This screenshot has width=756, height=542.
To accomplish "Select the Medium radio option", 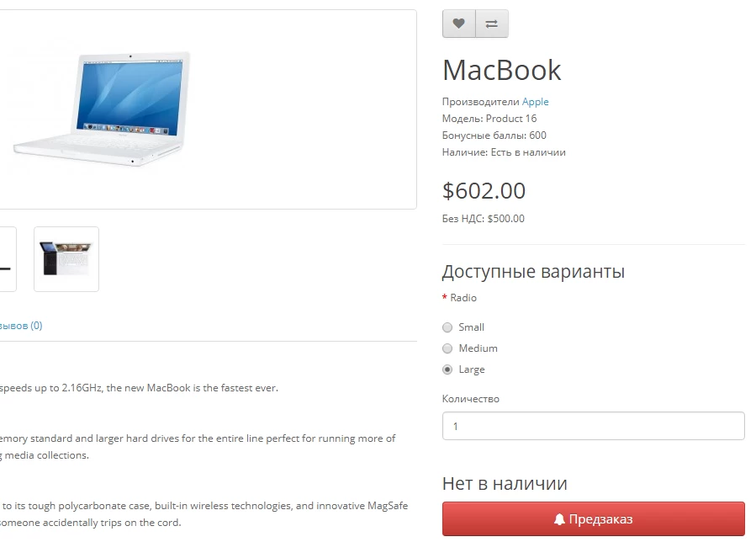I will click(447, 348).
